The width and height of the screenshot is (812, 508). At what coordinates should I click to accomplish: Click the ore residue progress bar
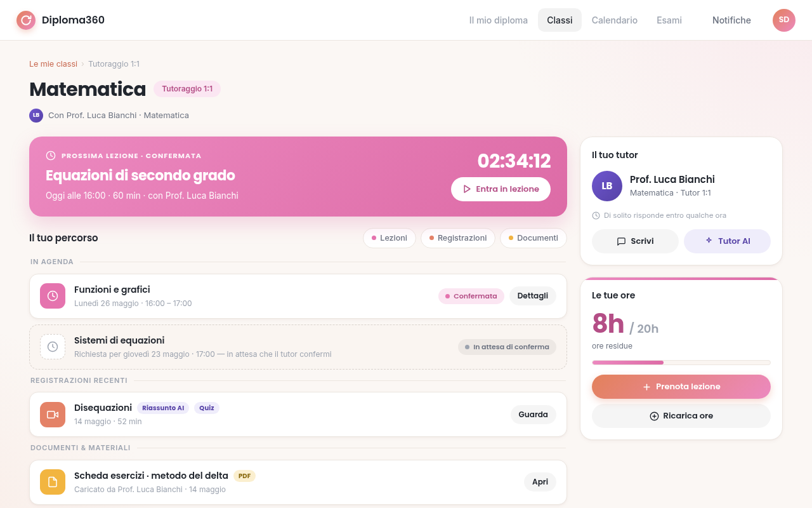pos(681,363)
